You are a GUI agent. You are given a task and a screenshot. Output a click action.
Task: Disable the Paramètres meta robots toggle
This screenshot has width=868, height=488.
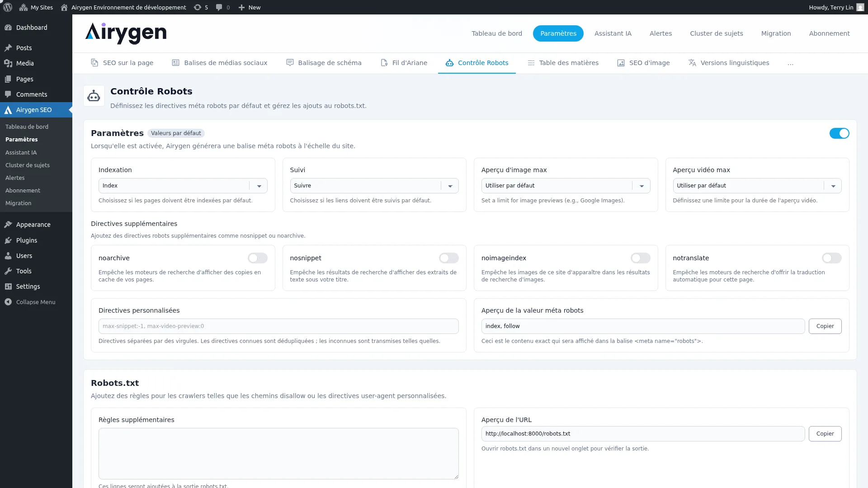click(839, 133)
